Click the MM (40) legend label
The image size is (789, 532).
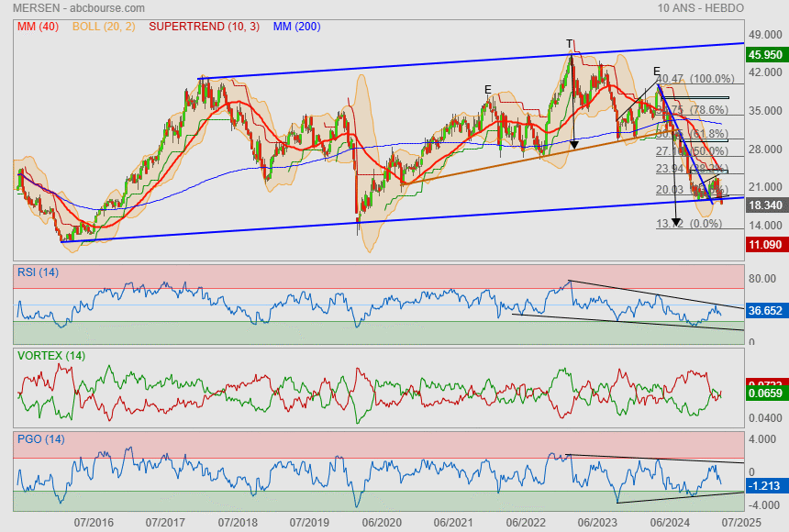pyautogui.click(x=37, y=27)
